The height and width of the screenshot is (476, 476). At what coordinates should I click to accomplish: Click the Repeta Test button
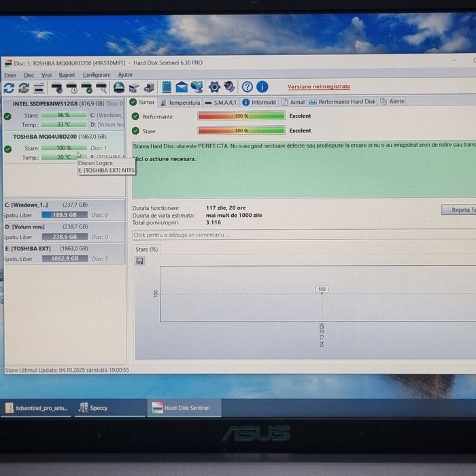pyautogui.click(x=459, y=209)
